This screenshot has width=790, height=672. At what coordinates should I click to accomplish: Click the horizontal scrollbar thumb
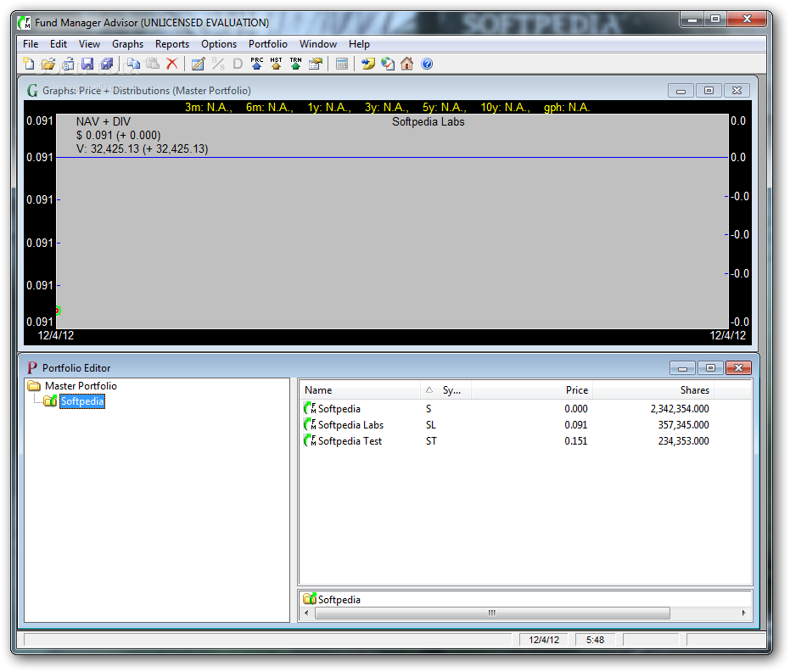tap(492, 613)
